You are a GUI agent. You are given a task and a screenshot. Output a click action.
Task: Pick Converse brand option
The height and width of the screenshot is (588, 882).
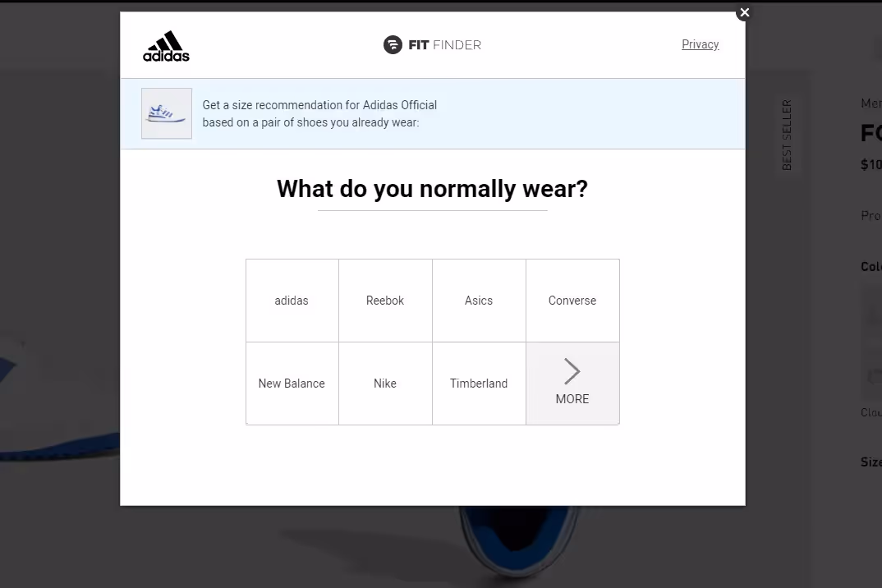[x=572, y=301]
